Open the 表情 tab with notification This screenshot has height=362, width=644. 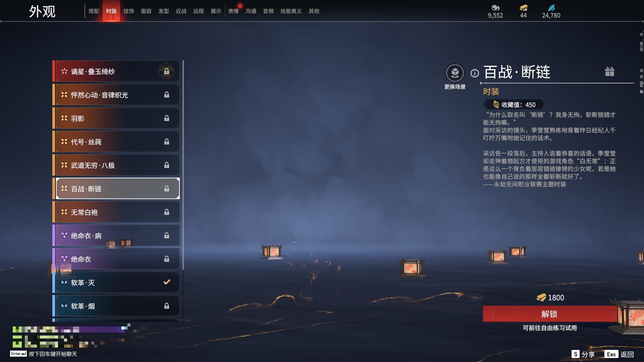tap(233, 11)
